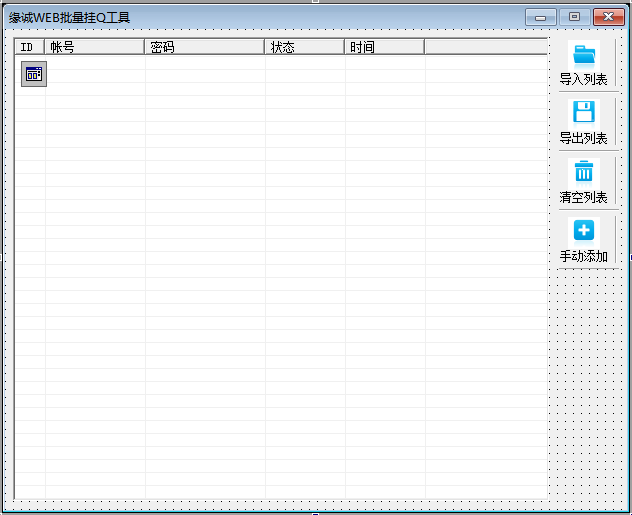The width and height of the screenshot is (632, 515).
Task: Click the 帐号 column header
Action: [94, 47]
